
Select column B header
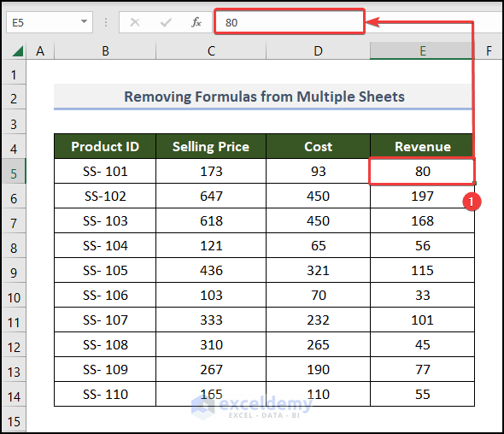tap(105, 51)
